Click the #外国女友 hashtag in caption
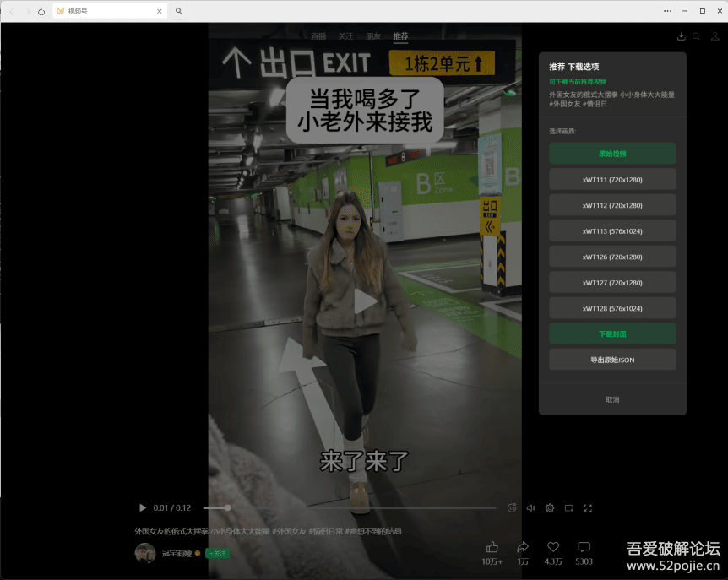This screenshot has width=728, height=580. tap(289, 531)
